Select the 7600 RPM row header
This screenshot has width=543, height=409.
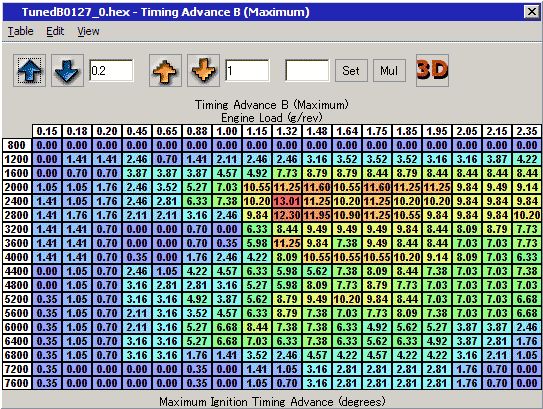click(x=17, y=383)
